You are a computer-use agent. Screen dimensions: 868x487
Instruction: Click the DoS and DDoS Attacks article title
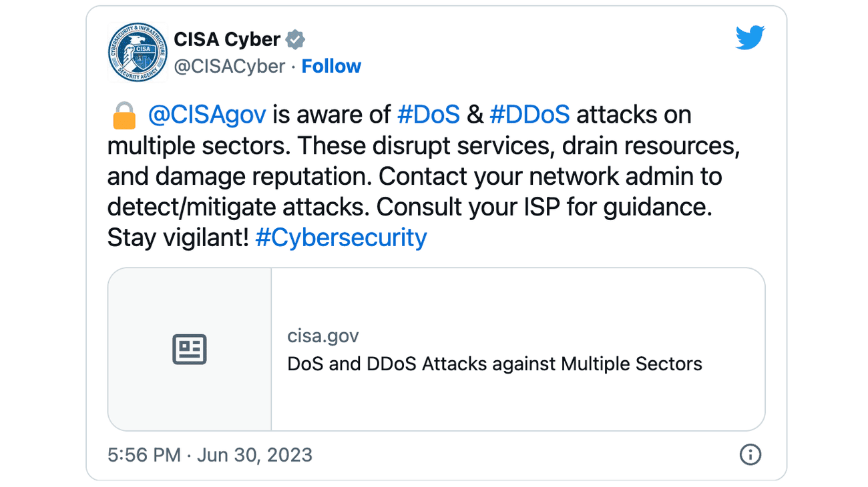(x=494, y=364)
